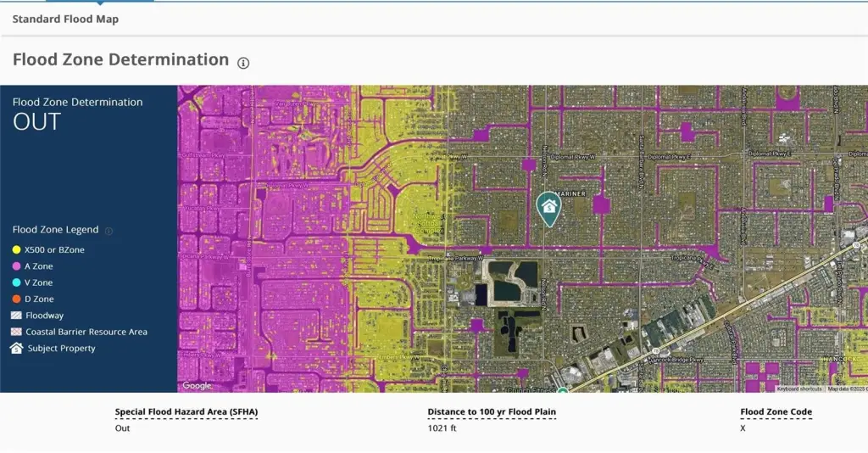Screen dimensions: 868x453
Task: Select the Standard Flood Map tab
Action: pyautogui.click(x=65, y=19)
